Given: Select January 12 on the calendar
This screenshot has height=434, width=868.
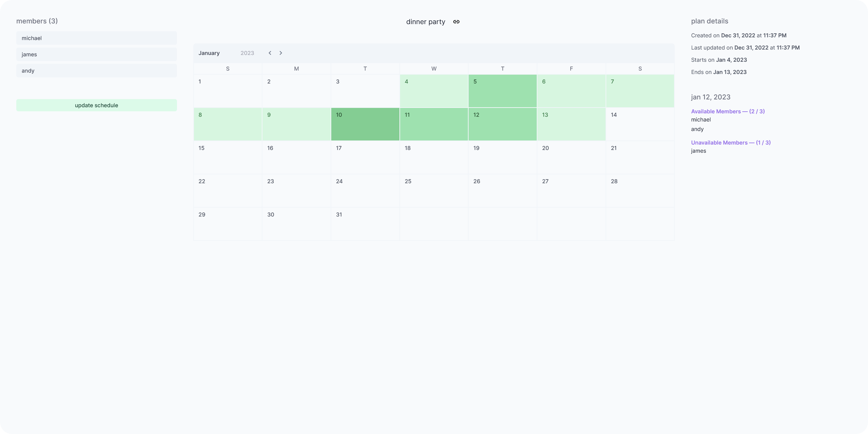Looking at the screenshot, I should pyautogui.click(x=502, y=124).
